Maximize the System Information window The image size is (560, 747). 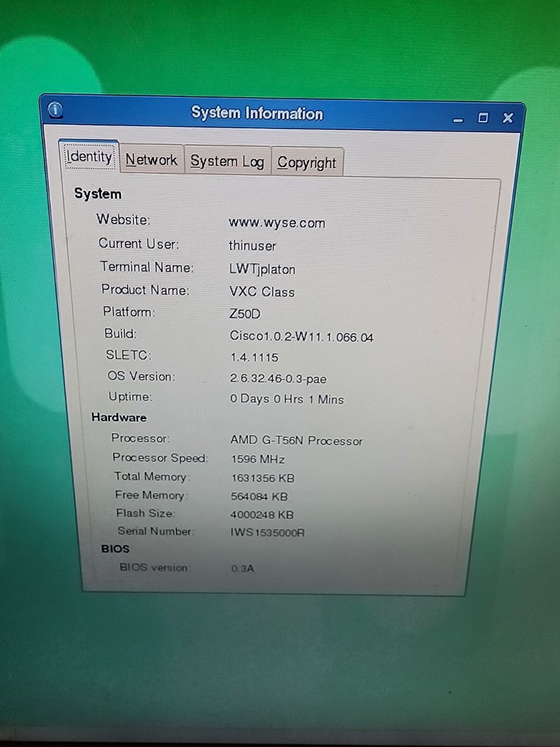pos(483,118)
